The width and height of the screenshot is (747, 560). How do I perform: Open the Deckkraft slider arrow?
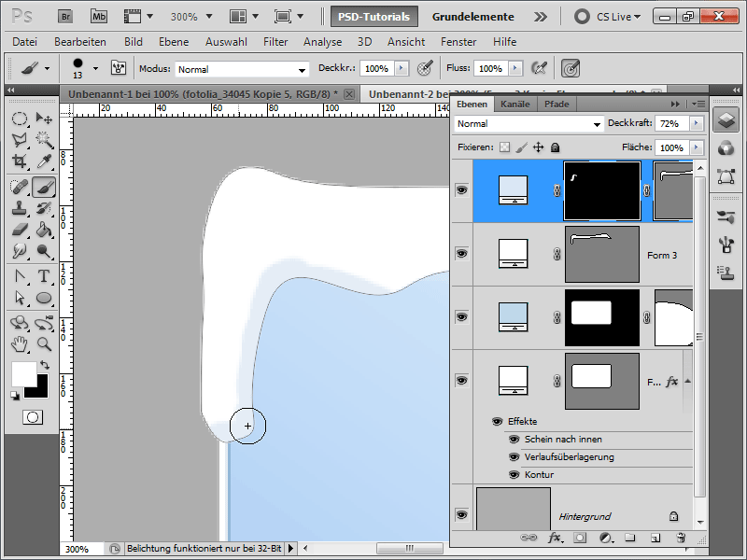(x=696, y=123)
